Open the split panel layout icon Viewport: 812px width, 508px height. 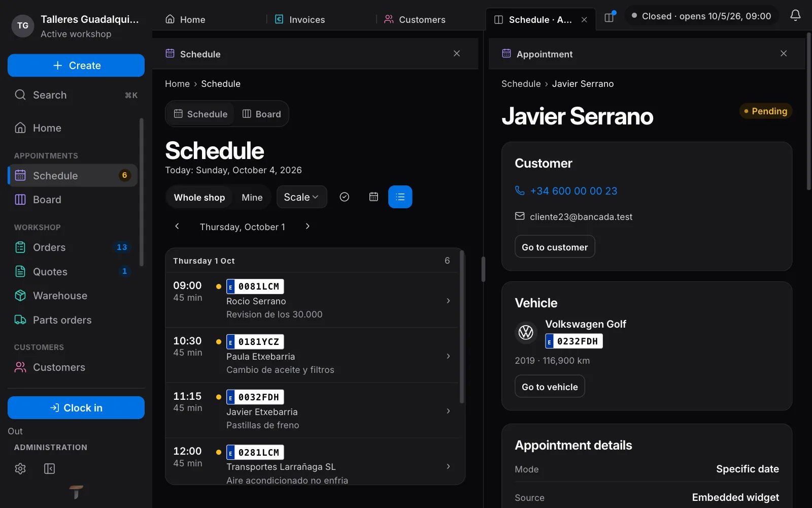coord(610,18)
